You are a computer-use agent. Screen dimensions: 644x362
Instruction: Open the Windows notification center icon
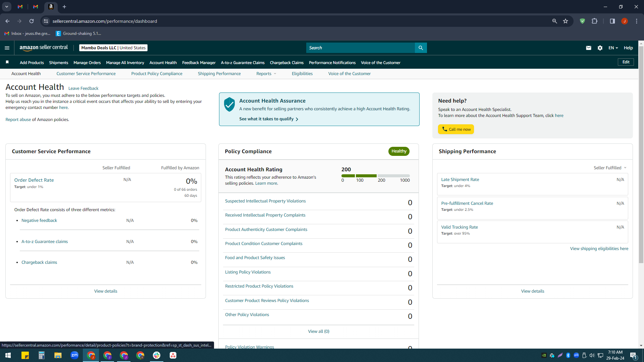633,356
